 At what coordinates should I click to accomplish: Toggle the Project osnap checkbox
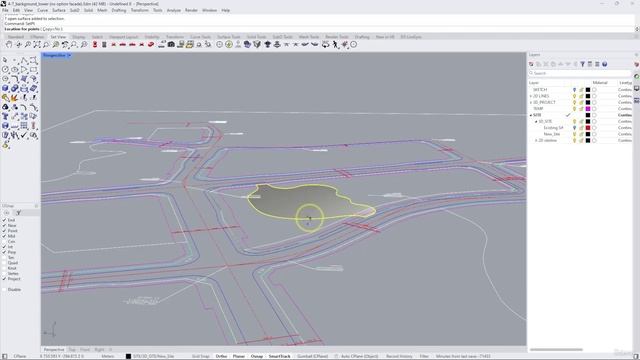point(4,279)
